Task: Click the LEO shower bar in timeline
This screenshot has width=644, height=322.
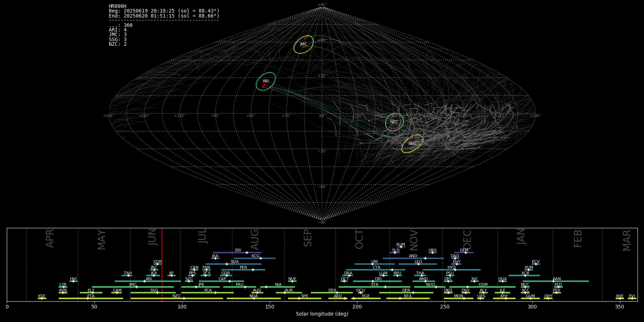Action: click(418, 264)
